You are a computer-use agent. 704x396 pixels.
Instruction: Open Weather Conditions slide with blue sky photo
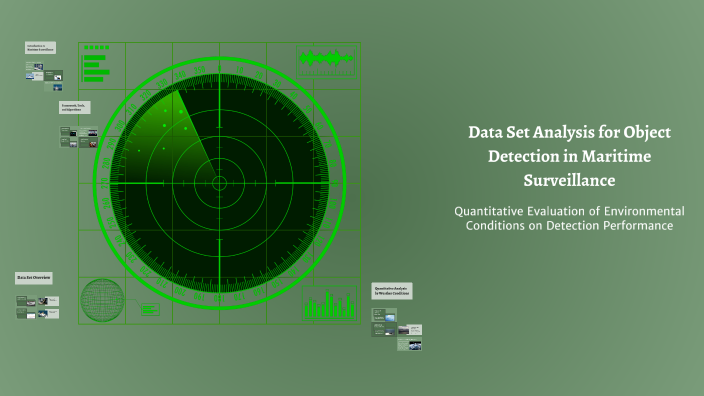[x=384, y=315]
